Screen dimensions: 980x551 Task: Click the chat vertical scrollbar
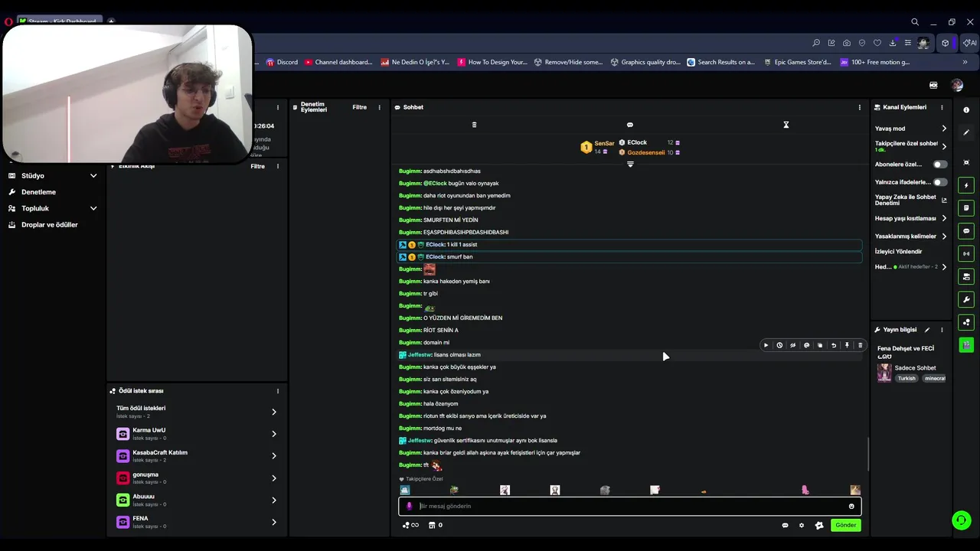pos(867,455)
